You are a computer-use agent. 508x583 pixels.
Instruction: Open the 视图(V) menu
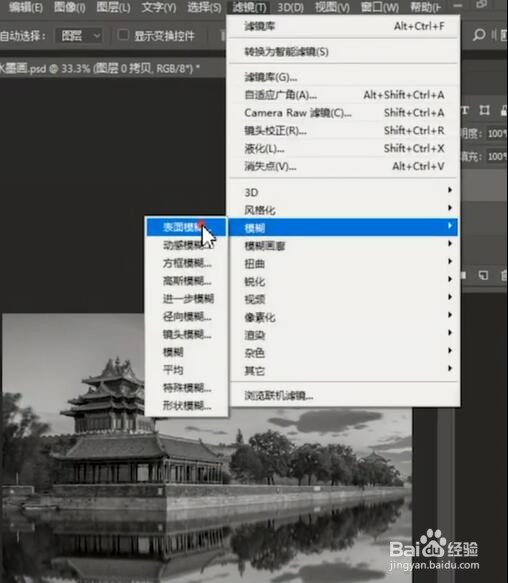point(332,7)
